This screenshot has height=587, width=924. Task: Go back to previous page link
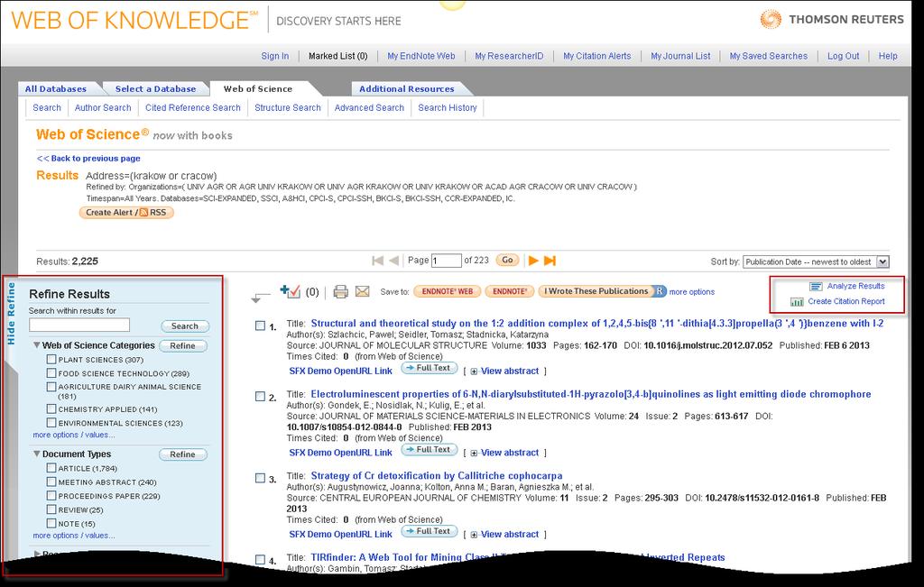pyautogui.click(x=88, y=159)
